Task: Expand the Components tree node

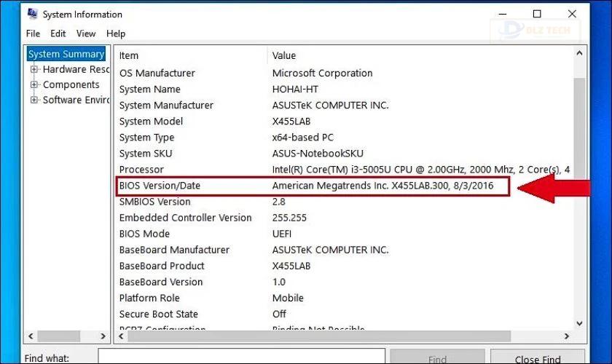Action: 34,84
